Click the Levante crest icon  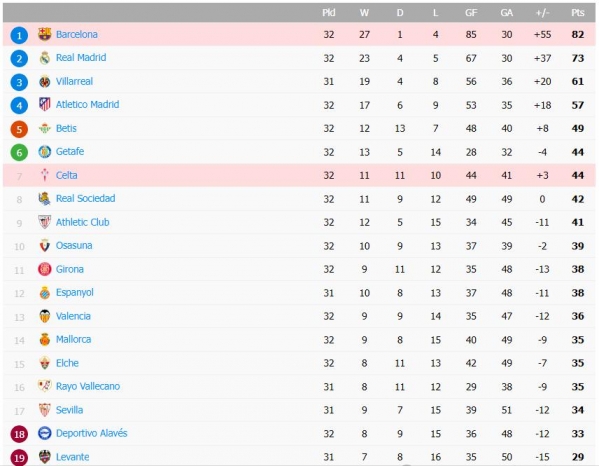44,457
